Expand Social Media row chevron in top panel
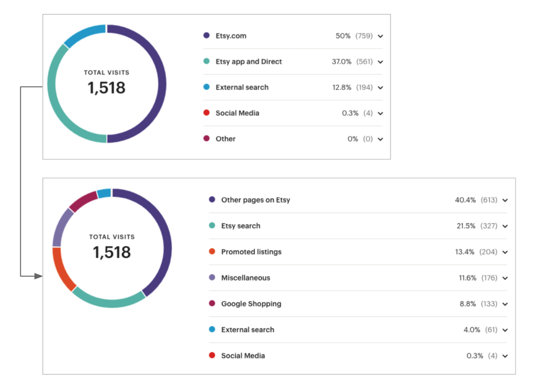 point(380,113)
